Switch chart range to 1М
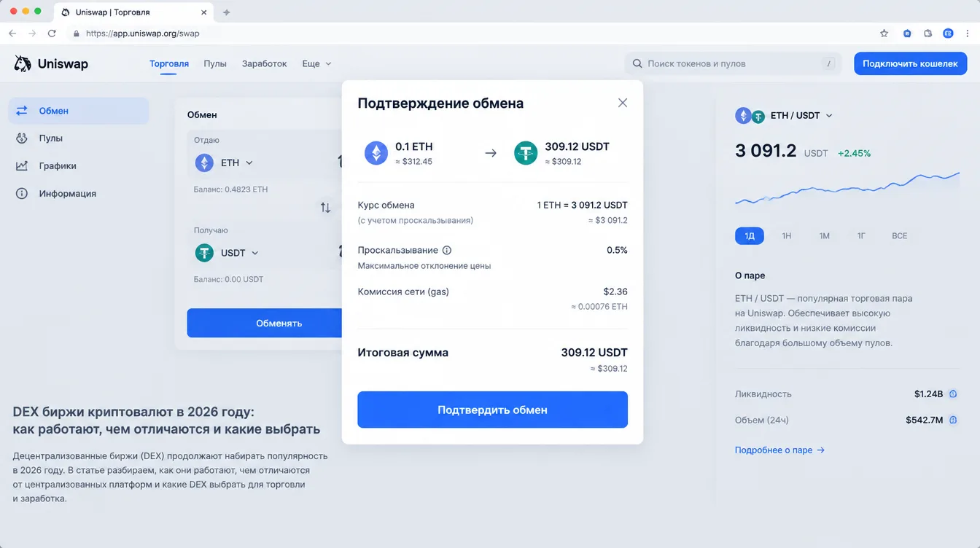Screen dimensions: 980x548 click(824, 236)
